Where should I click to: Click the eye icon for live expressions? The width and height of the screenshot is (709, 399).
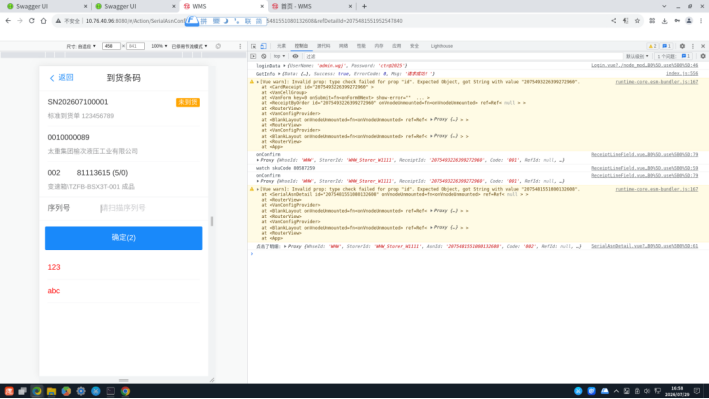click(295, 57)
